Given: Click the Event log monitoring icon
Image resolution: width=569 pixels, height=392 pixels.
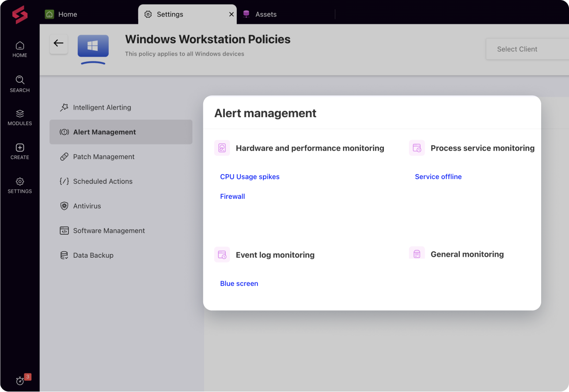Looking at the screenshot, I should [x=222, y=255].
